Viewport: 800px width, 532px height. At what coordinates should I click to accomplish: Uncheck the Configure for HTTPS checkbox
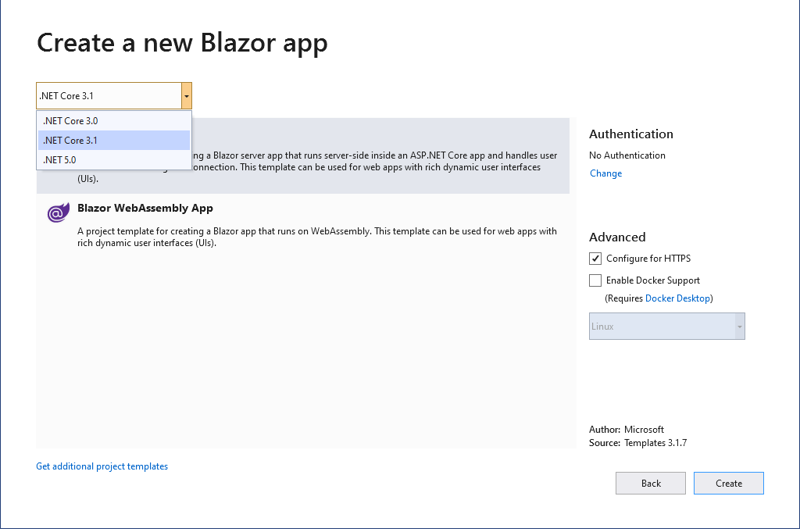(595, 259)
